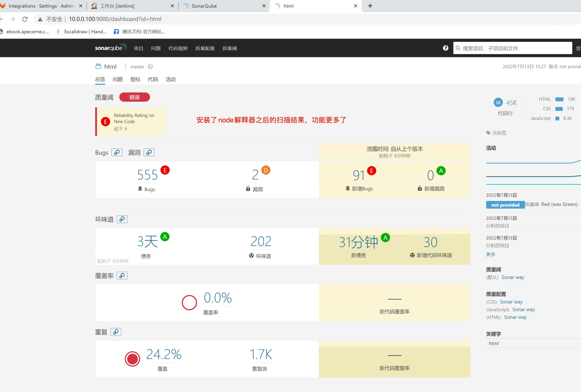This screenshot has width=581, height=392.
Task: Click the help icon beside master branch
Action: [x=150, y=67]
